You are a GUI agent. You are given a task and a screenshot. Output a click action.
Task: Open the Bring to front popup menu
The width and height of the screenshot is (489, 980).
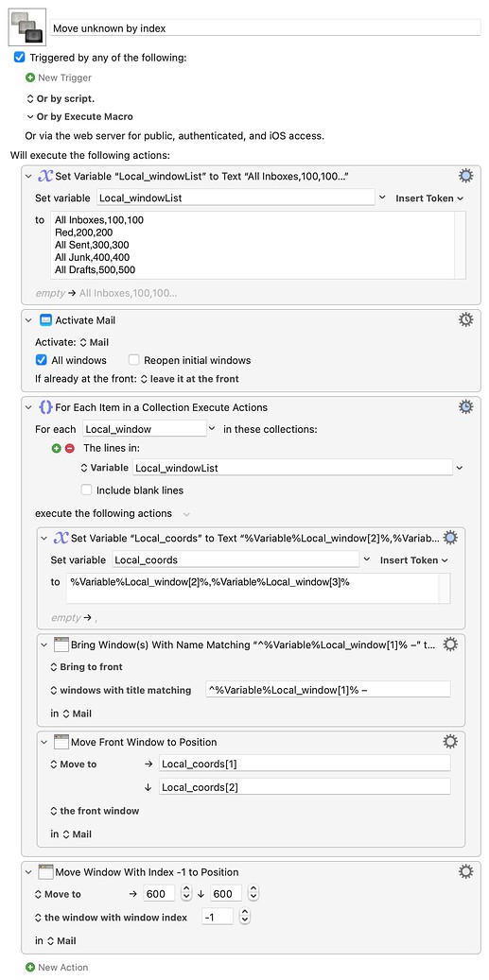point(86,667)
